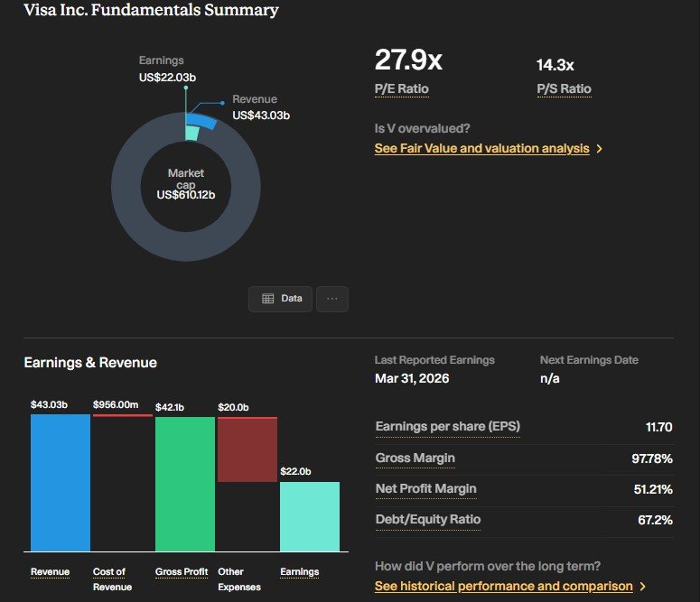The image size is (700, 602).
Task: Select the 27.9x P/E value
Action: (408, 60)
